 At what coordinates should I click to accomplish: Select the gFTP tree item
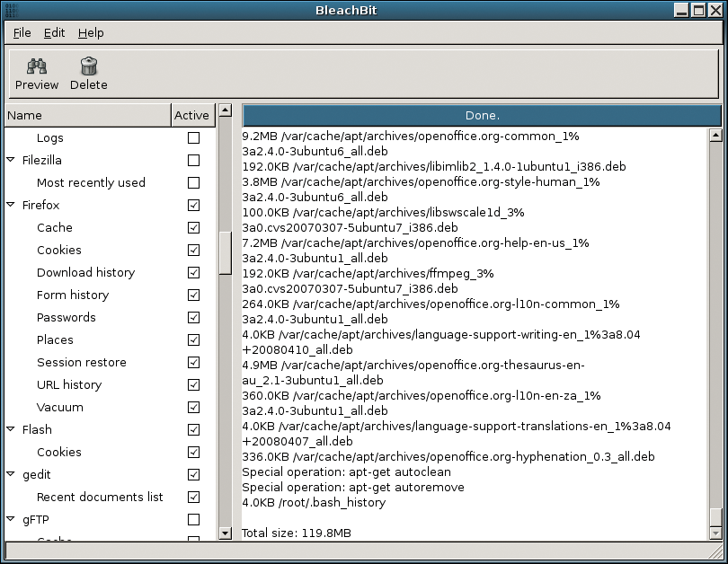pos(36,519)
